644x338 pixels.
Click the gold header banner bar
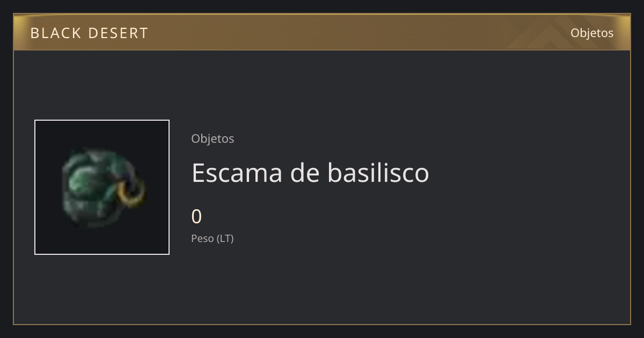click(322, 32)
